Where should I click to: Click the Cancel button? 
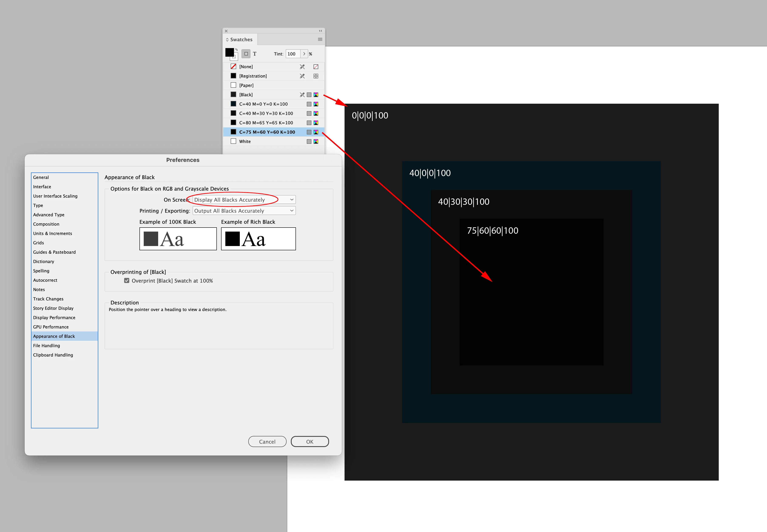(267, 442)
